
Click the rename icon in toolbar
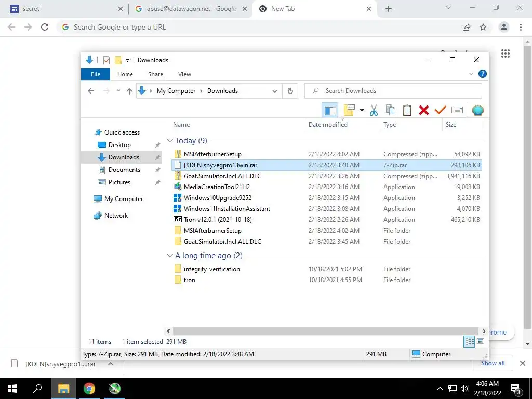click(x=457, y=110)
